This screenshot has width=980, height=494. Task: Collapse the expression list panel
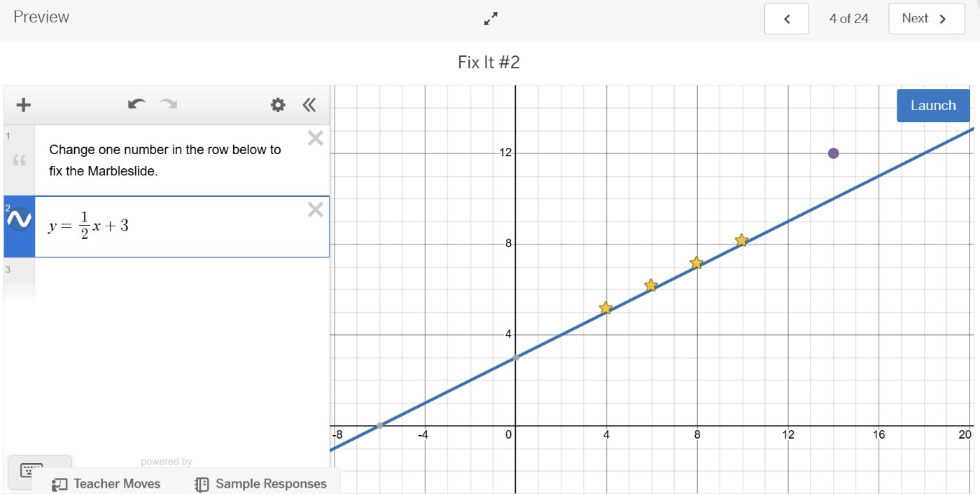[x=309, y=104]
